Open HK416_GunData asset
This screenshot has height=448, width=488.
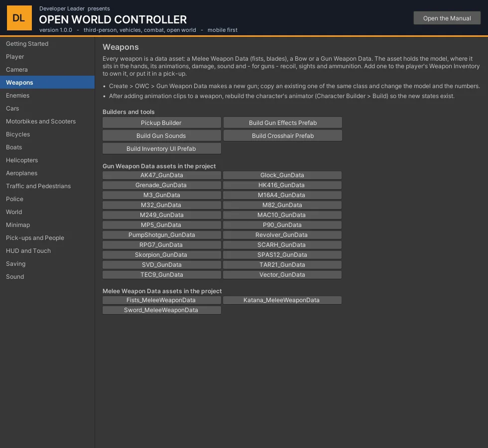pos(282,185)
